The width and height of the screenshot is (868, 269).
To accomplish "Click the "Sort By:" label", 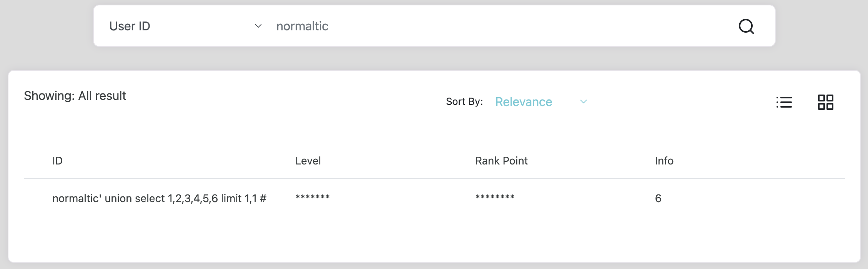I will click(464, 101).
